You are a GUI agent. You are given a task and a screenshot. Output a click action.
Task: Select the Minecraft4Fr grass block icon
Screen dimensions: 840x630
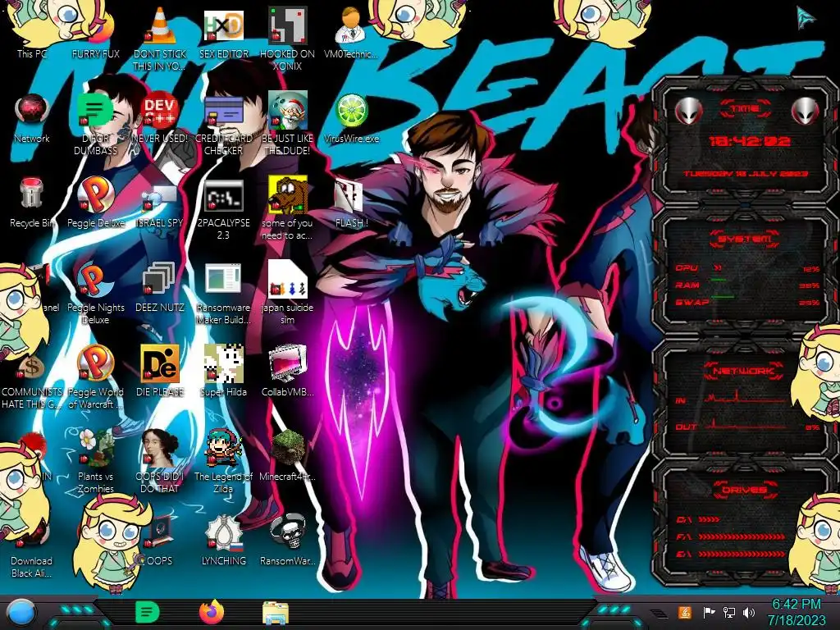click(x=288, y=455)
